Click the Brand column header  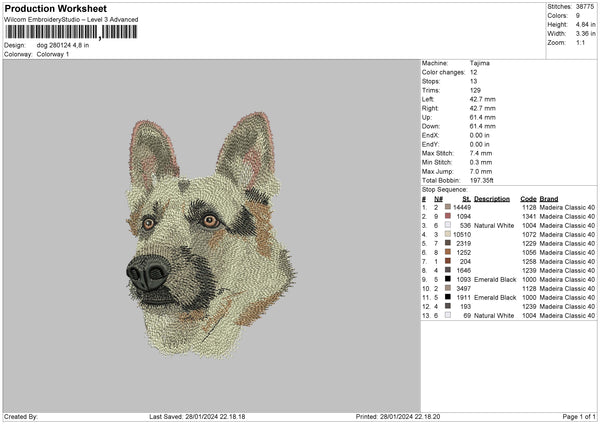point(549,198)
